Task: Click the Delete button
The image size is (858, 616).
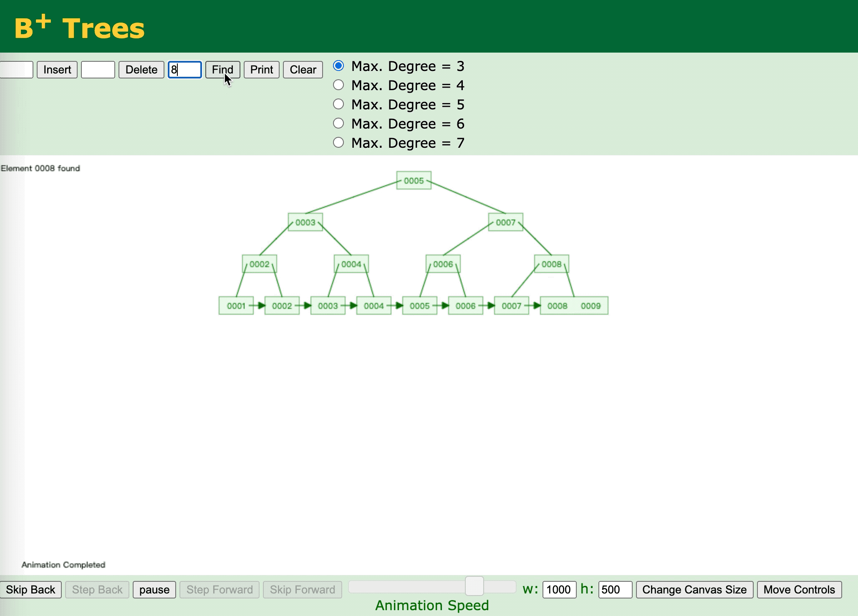Action: 141,70
